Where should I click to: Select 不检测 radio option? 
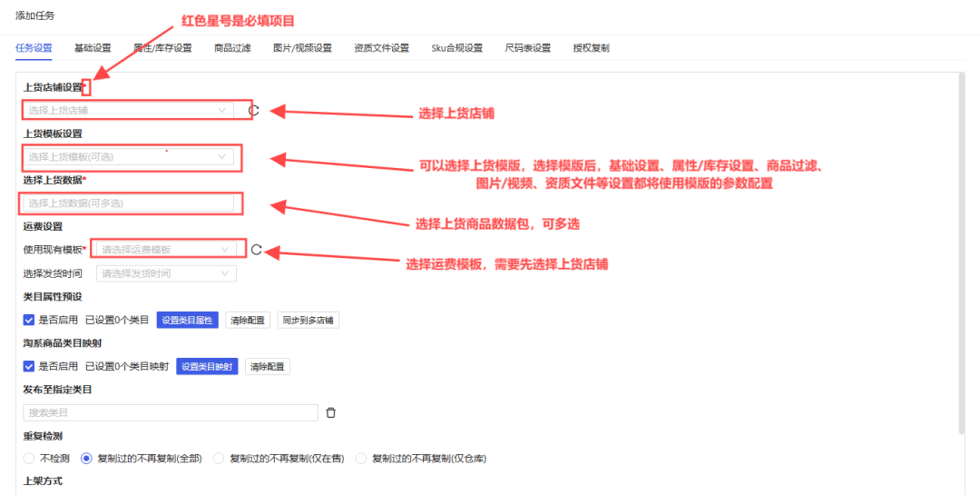click(29, 459)
